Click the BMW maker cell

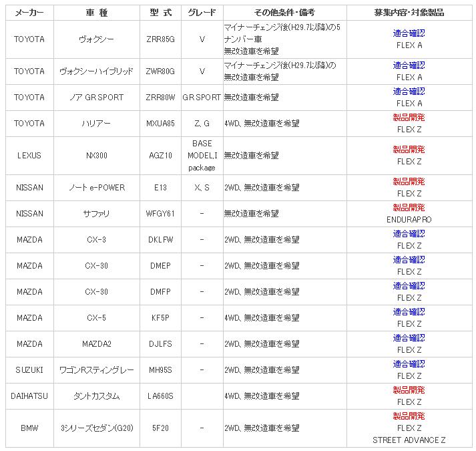click(x=29, y=428)
